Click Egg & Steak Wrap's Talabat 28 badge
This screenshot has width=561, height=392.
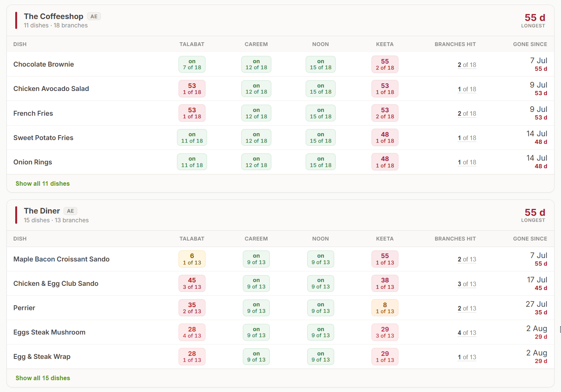[x=192, y=356]
